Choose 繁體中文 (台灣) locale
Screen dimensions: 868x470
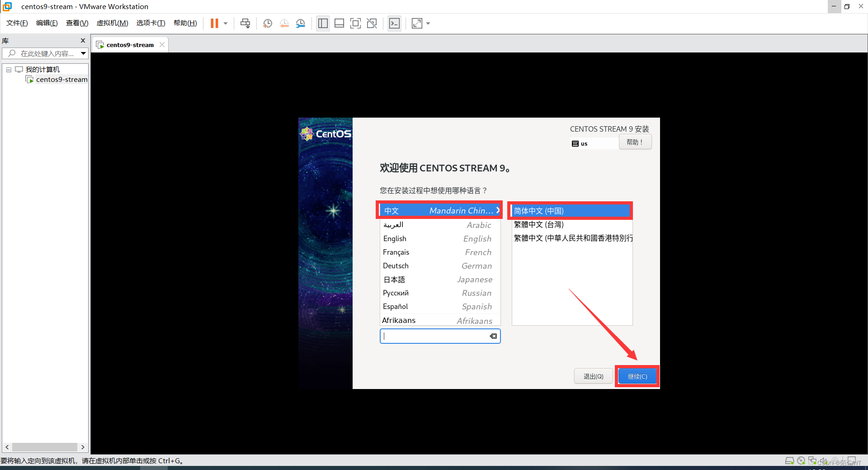click(571, 224)
